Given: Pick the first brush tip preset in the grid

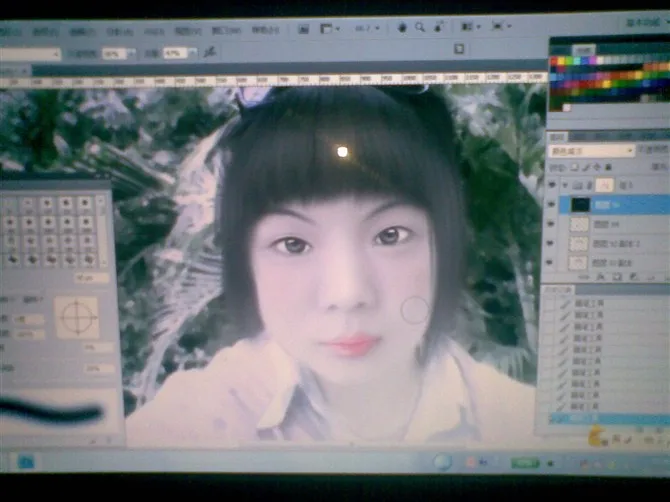Looking at the screenshot, I should [x=11, y=203].
